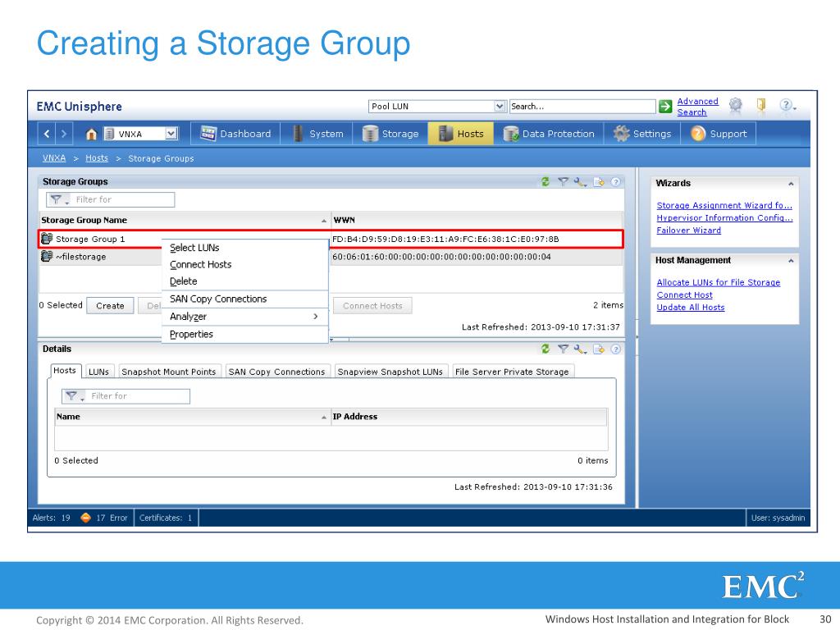Open the Settings menu
The image size is (840, 630).
[x=642, y=134]
